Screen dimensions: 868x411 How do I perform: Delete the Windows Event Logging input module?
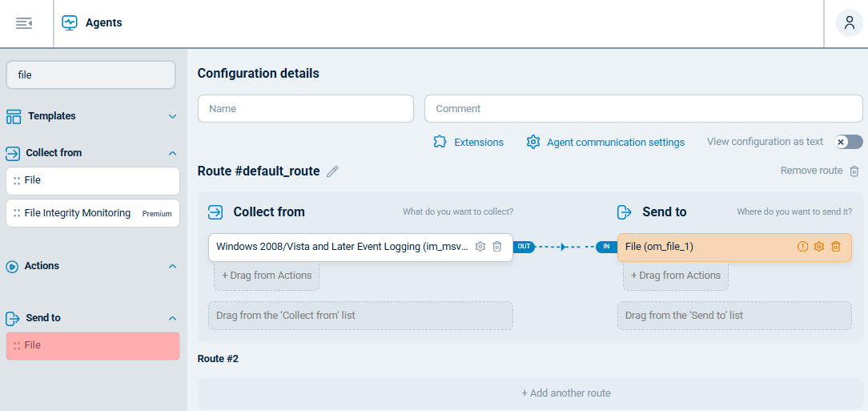point(497,247)
